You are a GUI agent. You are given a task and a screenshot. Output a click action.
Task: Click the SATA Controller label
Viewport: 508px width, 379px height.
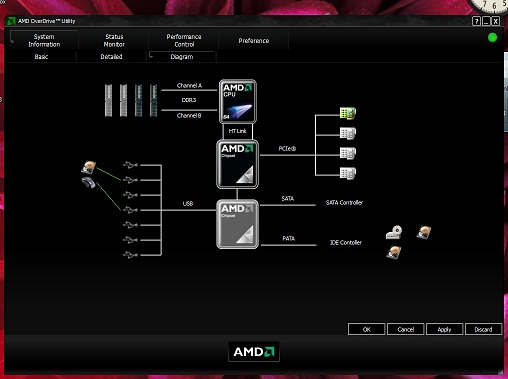[x=344, y=203]
